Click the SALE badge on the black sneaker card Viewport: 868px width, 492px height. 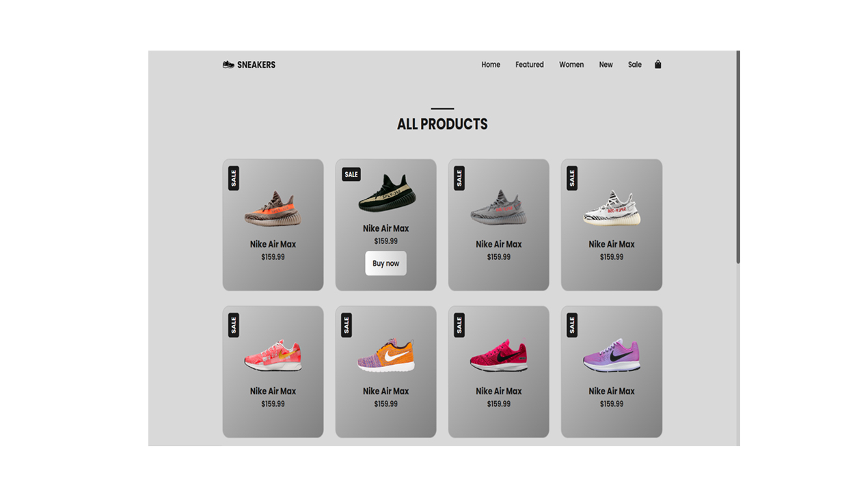[351, 174]
